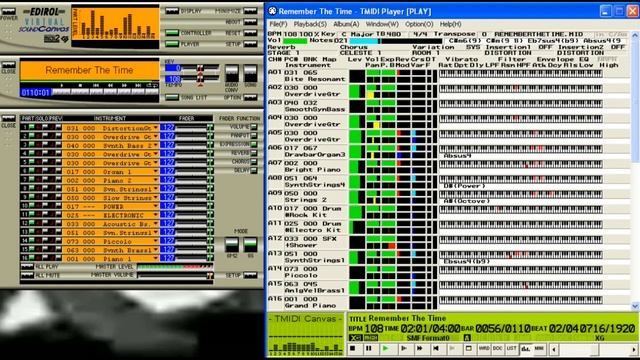Toggle the repeat loop icon in Edirol player
The image size is (640, 360).
pos(153,85)
